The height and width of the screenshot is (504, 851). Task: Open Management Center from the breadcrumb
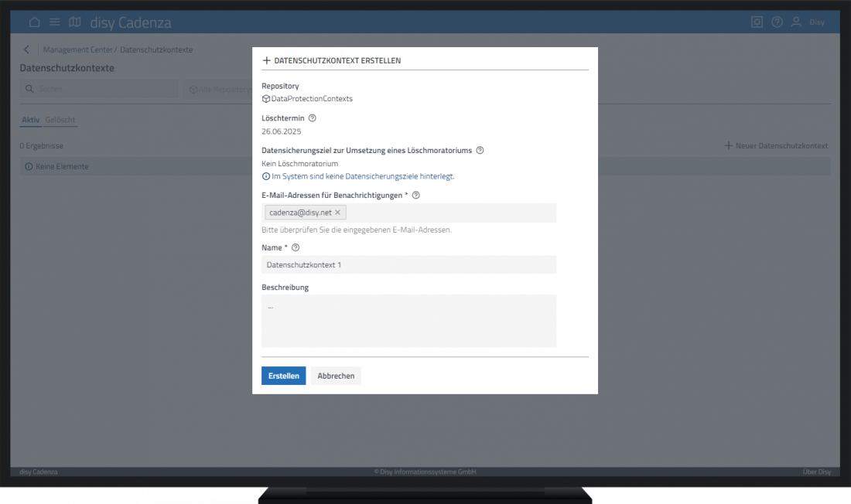[77, 49]
